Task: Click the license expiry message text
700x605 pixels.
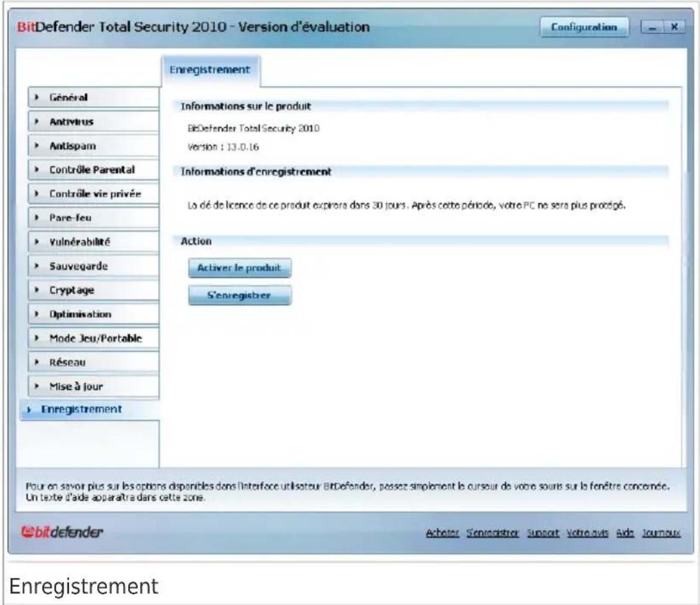Action: [x=406, y=205]
